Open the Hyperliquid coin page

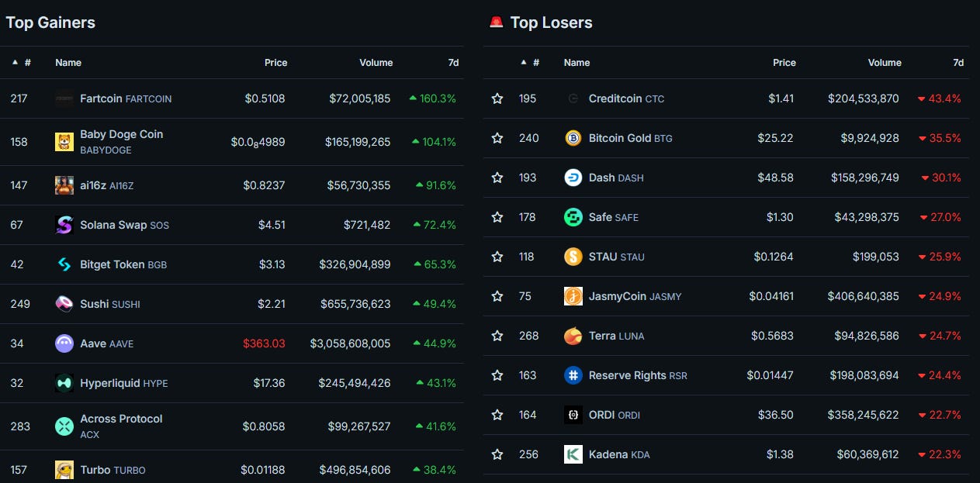tap(124, 383)
